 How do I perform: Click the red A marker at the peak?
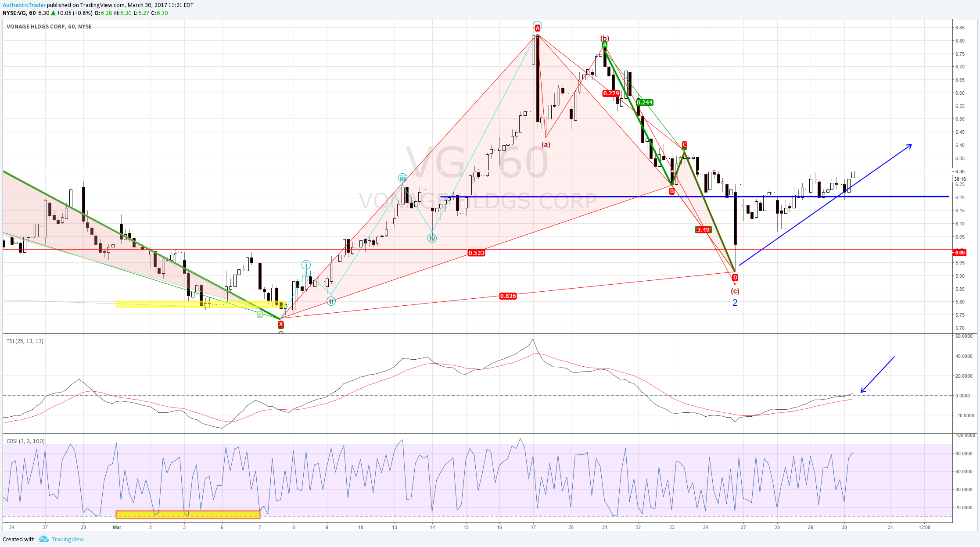537,28
